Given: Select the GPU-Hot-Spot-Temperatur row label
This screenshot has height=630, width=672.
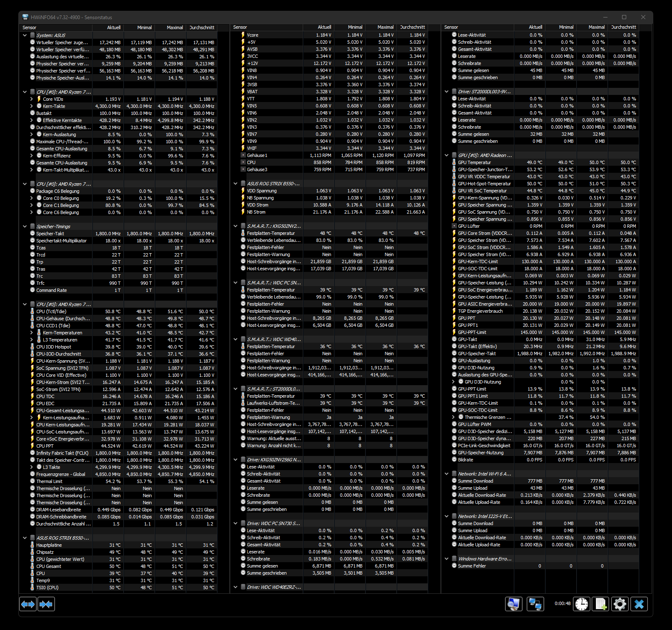Looking at the screenshot, I should [x=484, y=184].
